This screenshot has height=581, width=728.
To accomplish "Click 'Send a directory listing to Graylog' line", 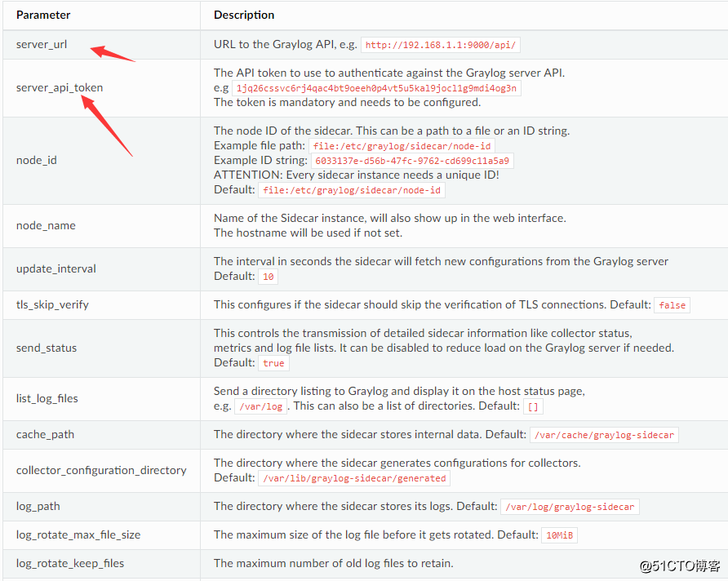I will coord(399,391).
